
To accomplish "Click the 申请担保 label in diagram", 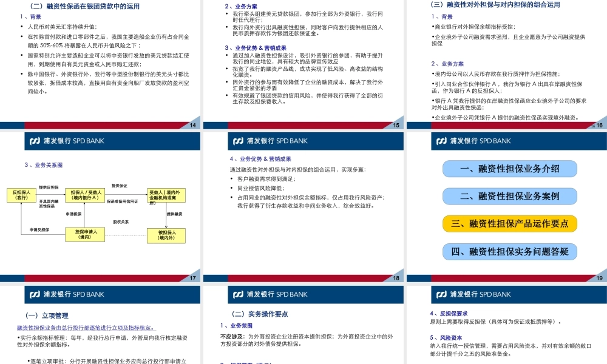I will point(73,214).
